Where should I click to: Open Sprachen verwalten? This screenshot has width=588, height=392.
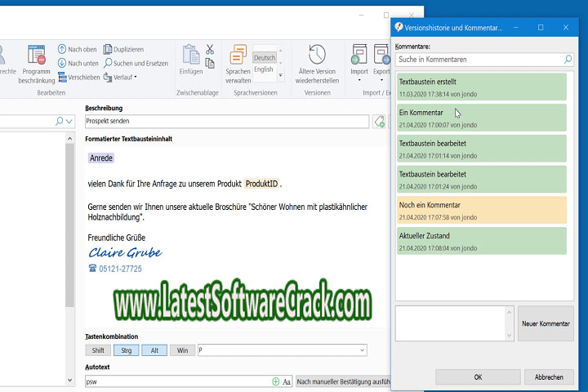point(238,65)
